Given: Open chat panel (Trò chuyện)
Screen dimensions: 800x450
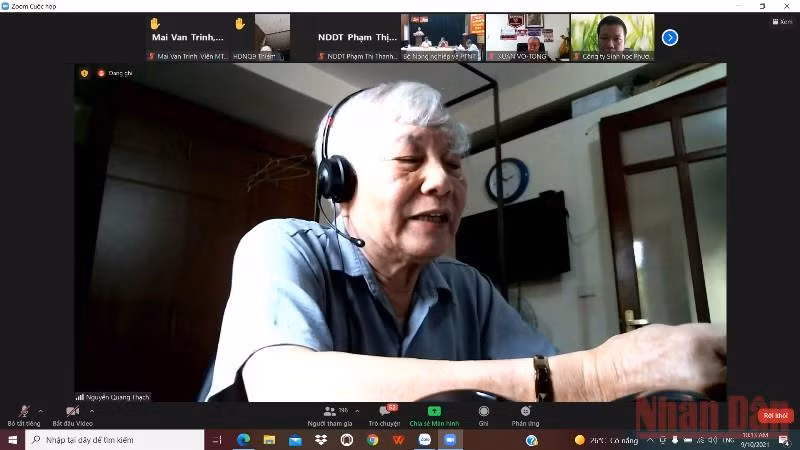Looking at the screenshot, I should pyautogui.click(x=384, y=415).
